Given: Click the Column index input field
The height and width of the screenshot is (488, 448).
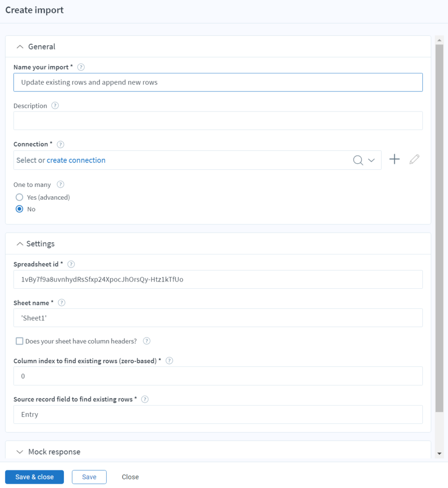Looking at the screenshot, I should click(218, 376).
